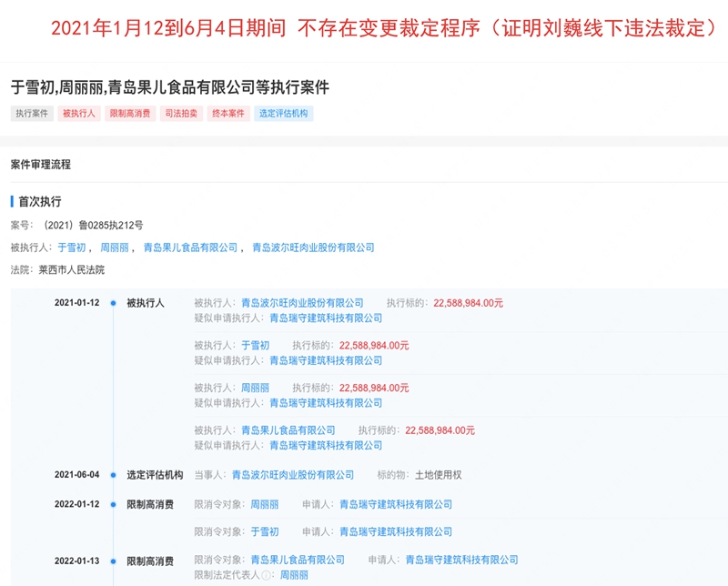
Task: Open 青岛波尔旺肉业股份有限公司 in the 2021-01-12 被执行人 entry
Action: [302, 303]
